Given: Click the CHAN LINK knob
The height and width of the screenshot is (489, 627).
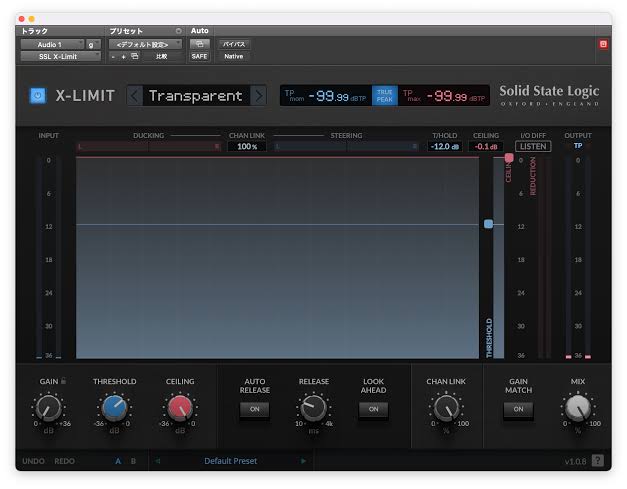Looking at the screenshot, I should tap(446, 408).
